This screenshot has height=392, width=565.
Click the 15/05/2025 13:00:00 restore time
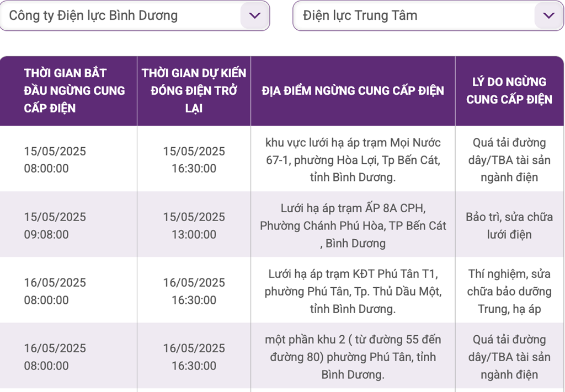coord(194,225)
